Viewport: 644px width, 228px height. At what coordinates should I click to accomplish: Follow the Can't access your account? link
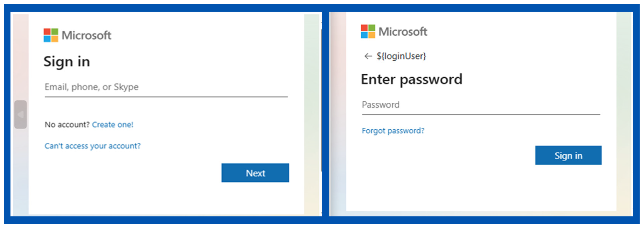(92, 146)
